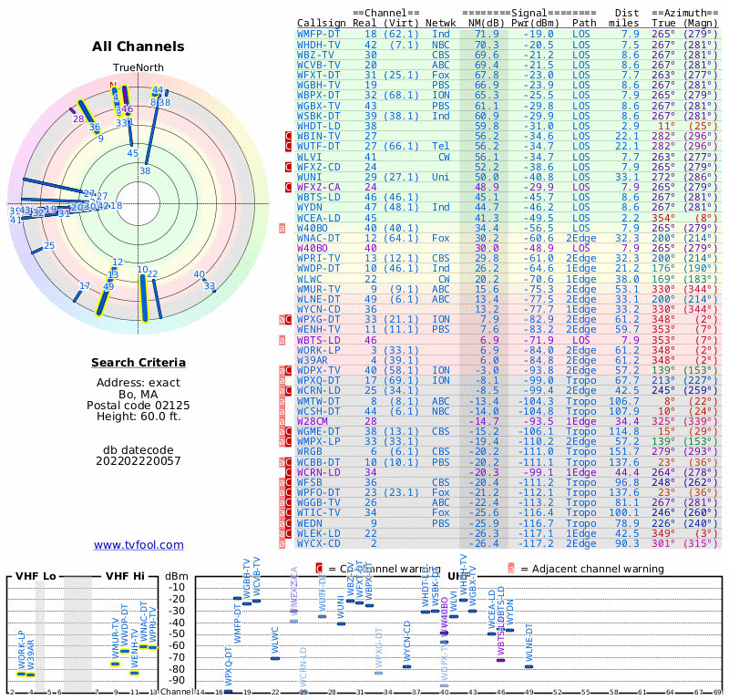This screenshot has width=729, height=700.
Task: Select the WYDN callsign in the table
Action: [308, 208]
